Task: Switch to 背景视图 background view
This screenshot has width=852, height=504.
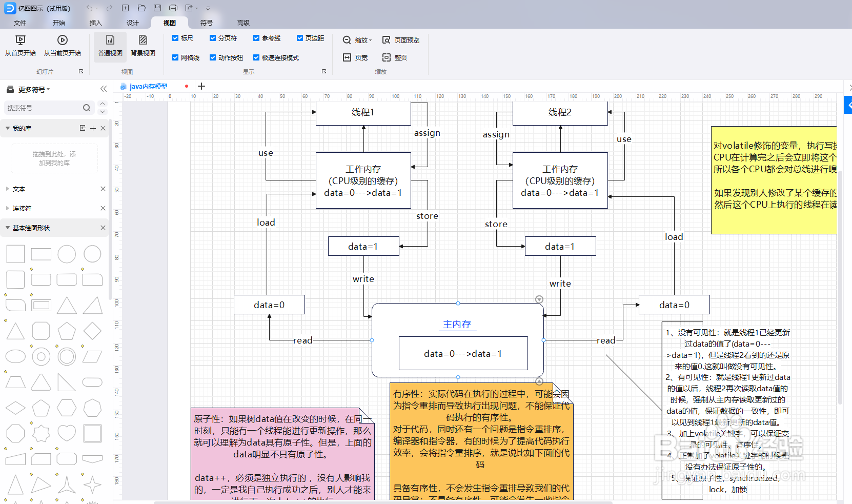Action: pos(143,46)
